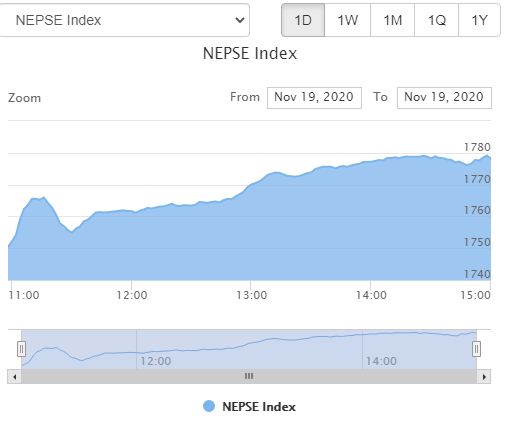This screenshot has width=516, height=436.
Task: Click the 12:00 marker in navigator
Action: (x=155, y=361)
